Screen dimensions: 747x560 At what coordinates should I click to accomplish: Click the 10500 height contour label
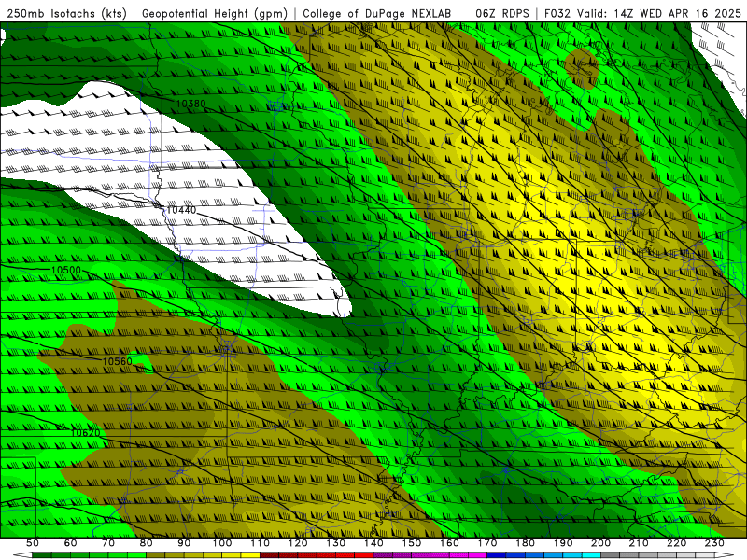coord(65,270)
